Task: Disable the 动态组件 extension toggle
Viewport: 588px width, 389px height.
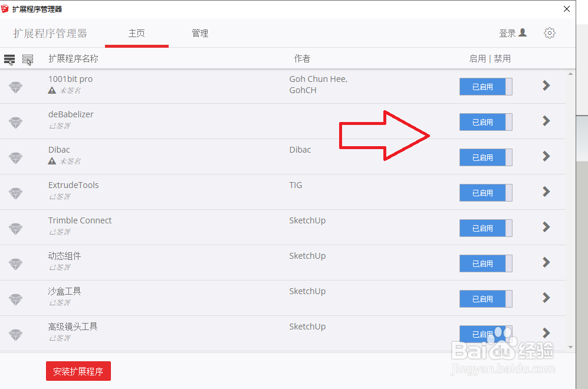Action: tap(485, 263)
